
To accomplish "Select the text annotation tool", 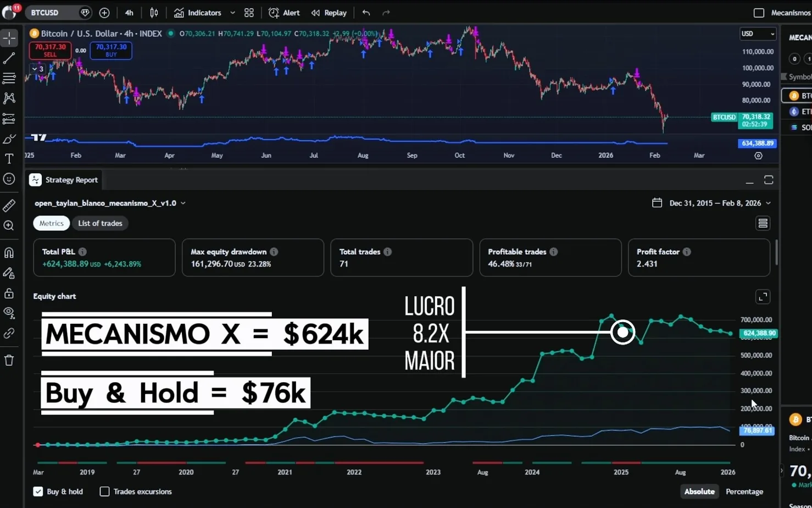I will 9,158.
